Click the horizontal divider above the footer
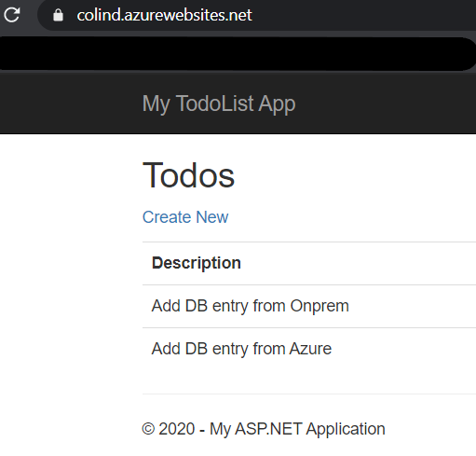 (x=309, y=394)
